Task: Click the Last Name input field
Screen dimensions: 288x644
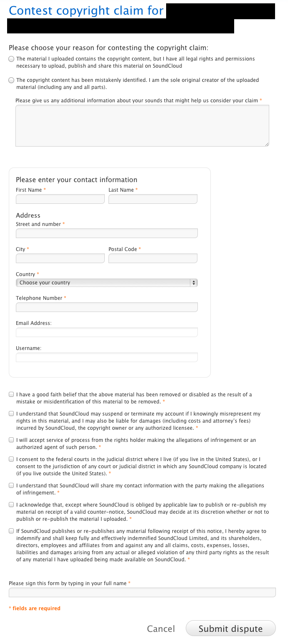Action: [153, 199]
